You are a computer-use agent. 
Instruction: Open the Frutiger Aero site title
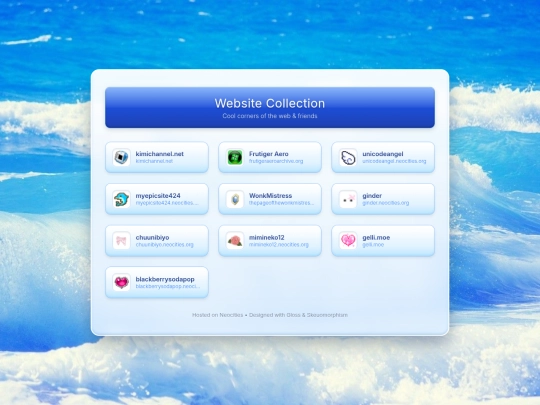click(x=269, y=154)
